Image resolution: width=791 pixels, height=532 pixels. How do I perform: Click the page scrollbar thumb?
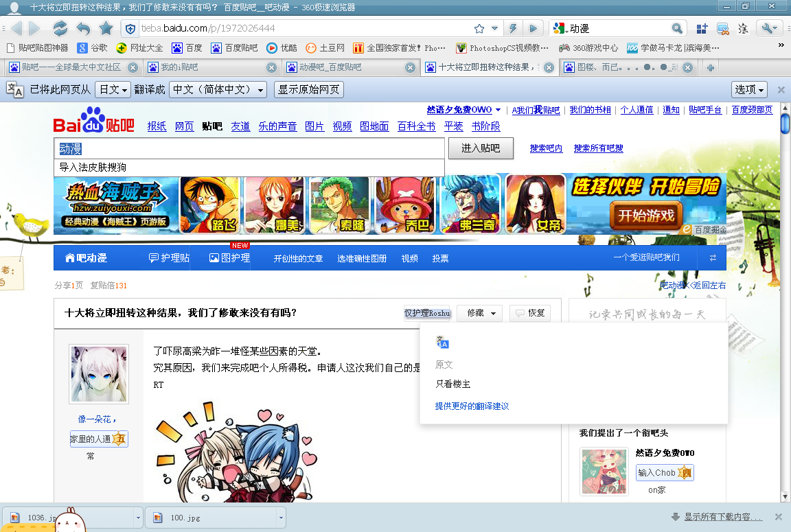pos(785,124)
